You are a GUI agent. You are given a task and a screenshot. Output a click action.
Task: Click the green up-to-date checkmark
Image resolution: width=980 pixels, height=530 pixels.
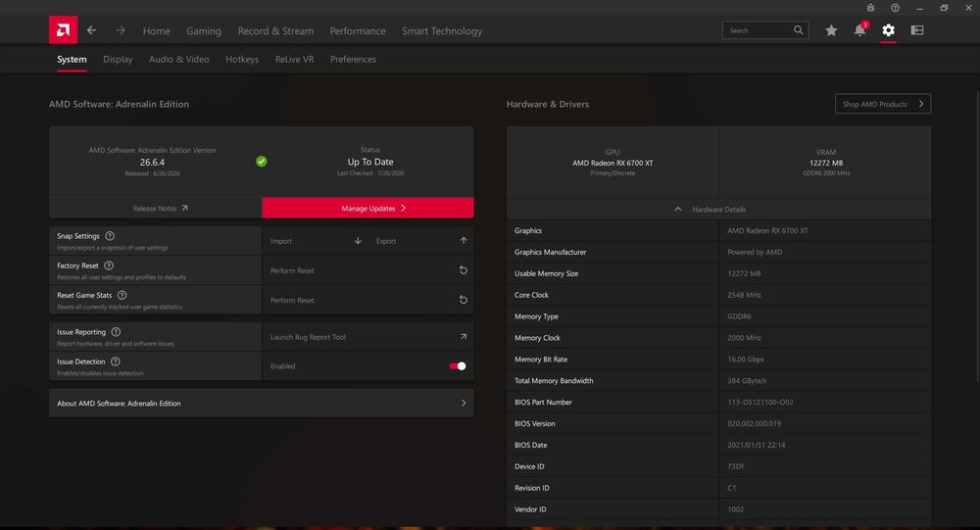coord(262,162)
